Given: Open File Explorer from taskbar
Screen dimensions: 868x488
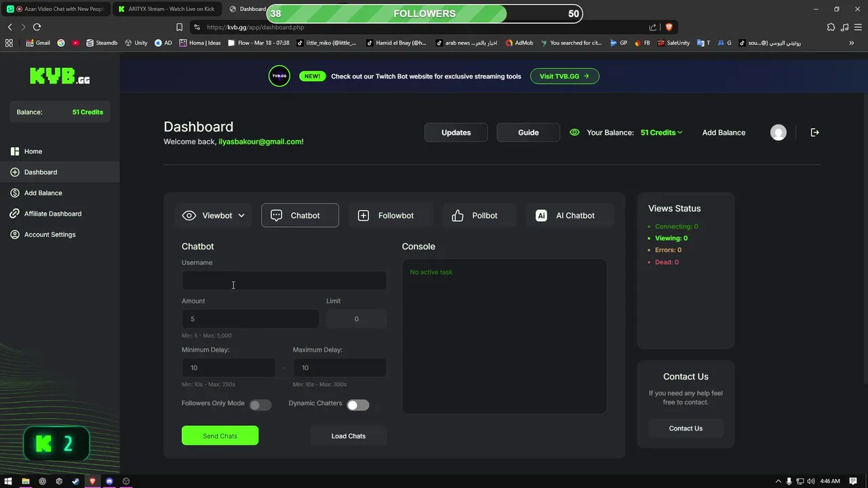Looking at the screenshot, I should pyautogui.click(x=26, y=481).
